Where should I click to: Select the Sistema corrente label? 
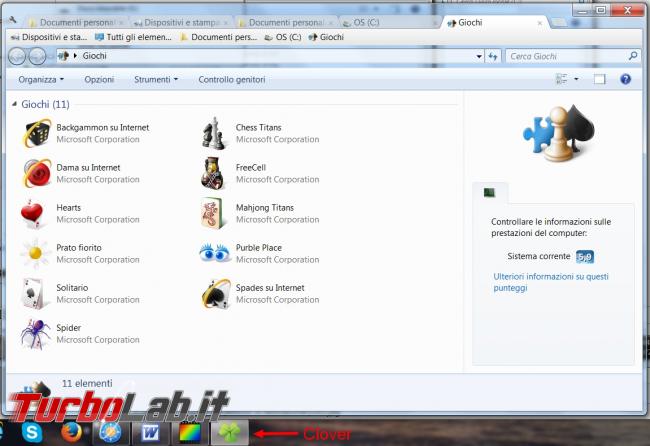click(x=538, y=256)
